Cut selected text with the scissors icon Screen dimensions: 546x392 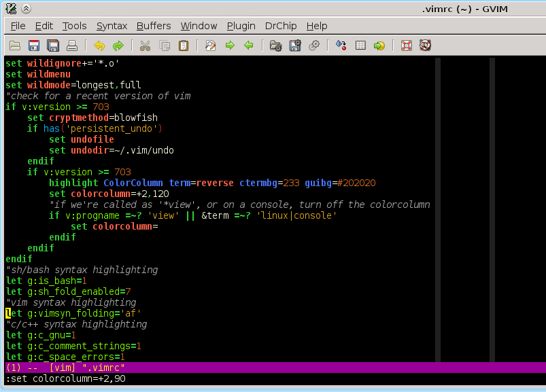pos(145,46)
